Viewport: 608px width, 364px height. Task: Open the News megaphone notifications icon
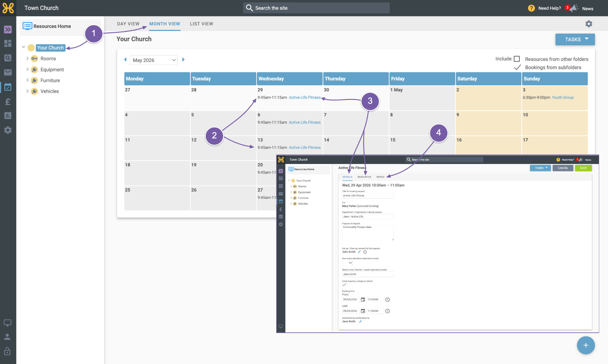(574, 8)
